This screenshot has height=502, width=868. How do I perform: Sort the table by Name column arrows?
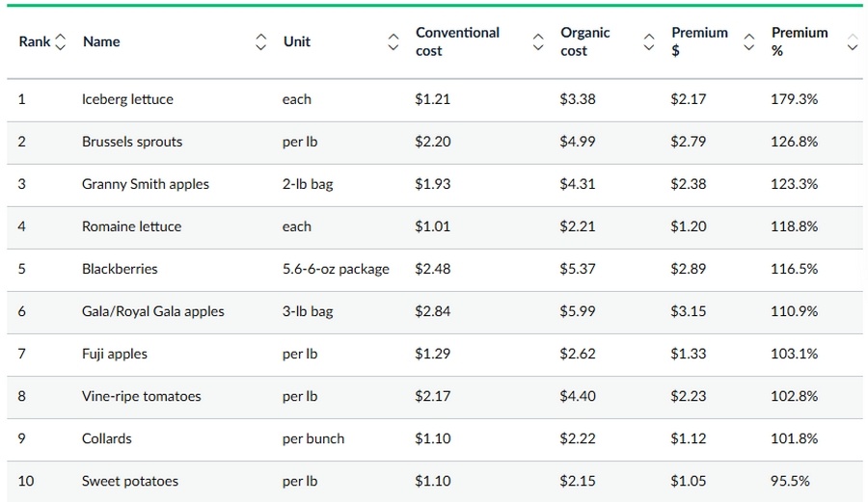click(260, 42)
